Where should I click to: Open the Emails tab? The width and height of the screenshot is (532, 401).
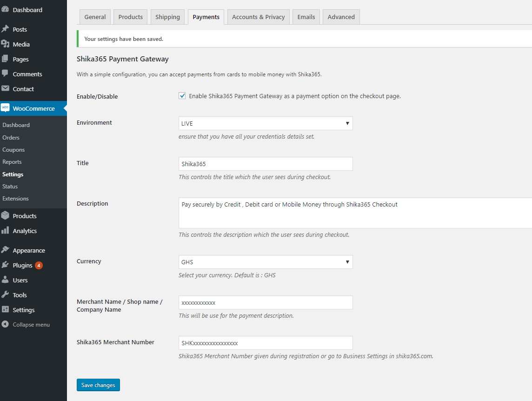coord(306,17)
